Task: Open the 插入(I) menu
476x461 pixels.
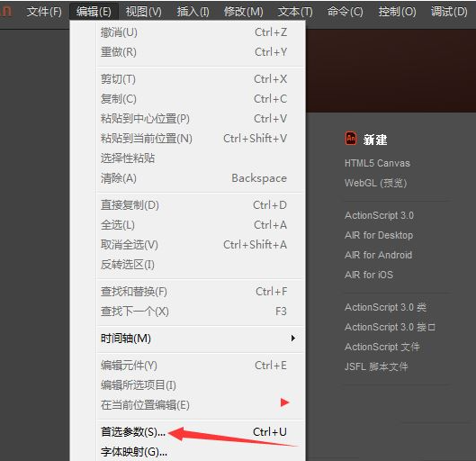Action: (x=193, y=12)
